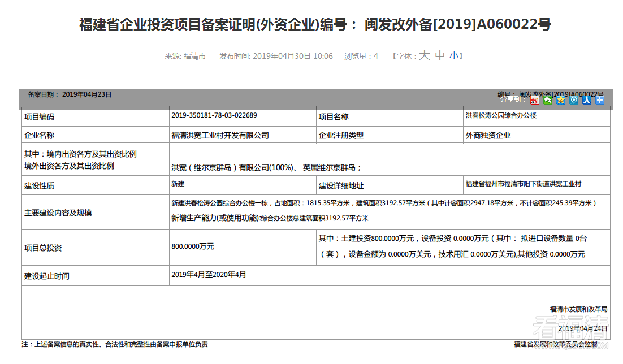
Task: Set font size to medium 中
Action: click(440, 55)
